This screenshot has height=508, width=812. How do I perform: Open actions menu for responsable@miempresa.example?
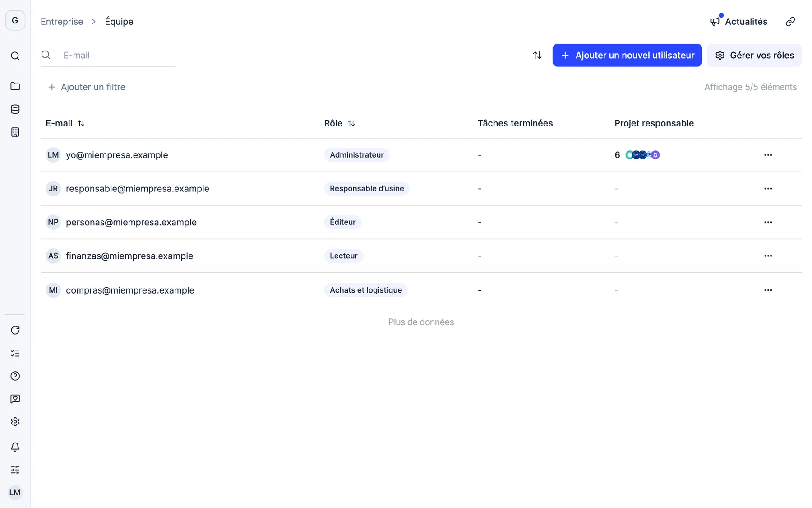[x=768, y=189]
